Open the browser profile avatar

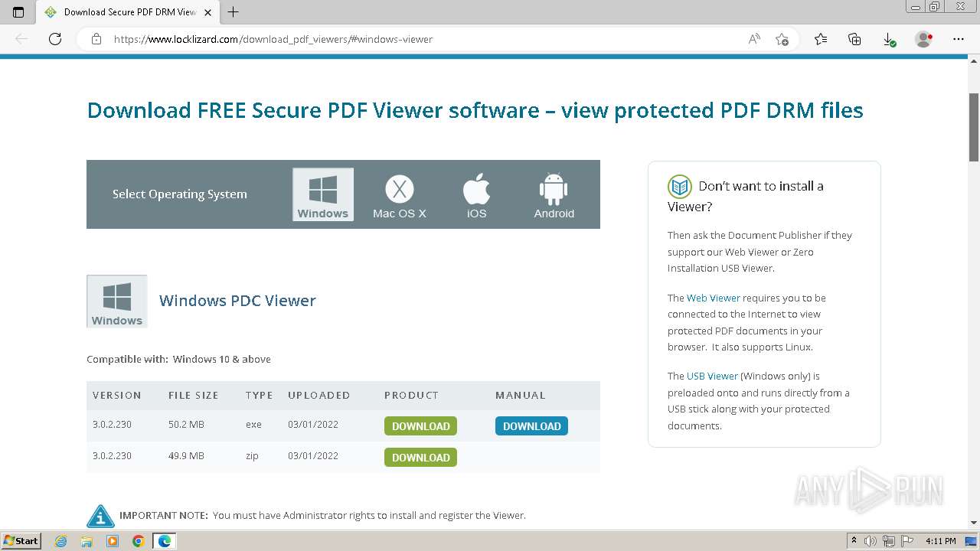coord(923,39)
